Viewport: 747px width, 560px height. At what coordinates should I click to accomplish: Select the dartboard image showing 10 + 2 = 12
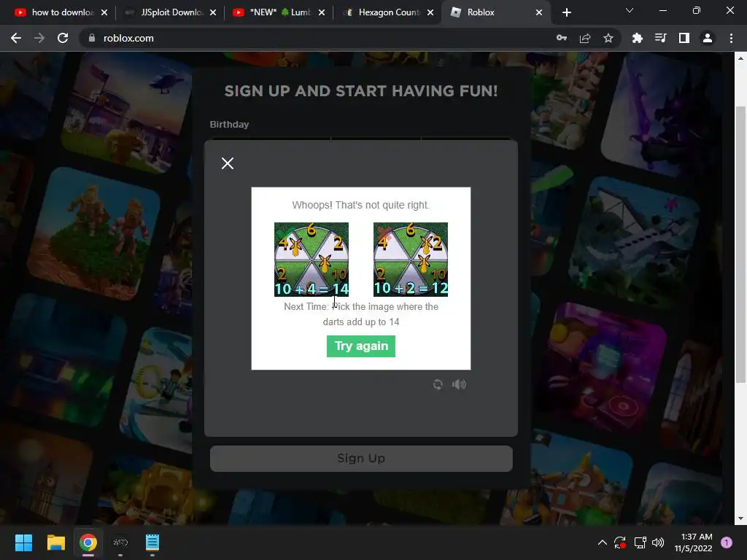pos(410,260)
